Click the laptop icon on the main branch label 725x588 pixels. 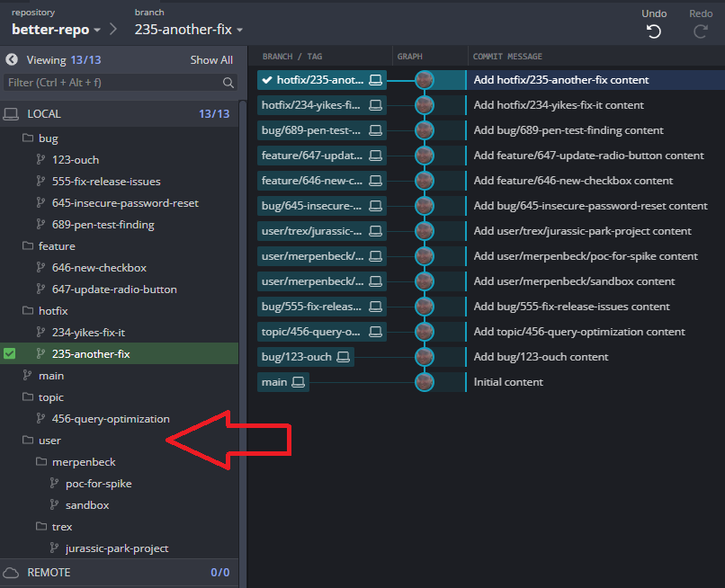(298, 382)
